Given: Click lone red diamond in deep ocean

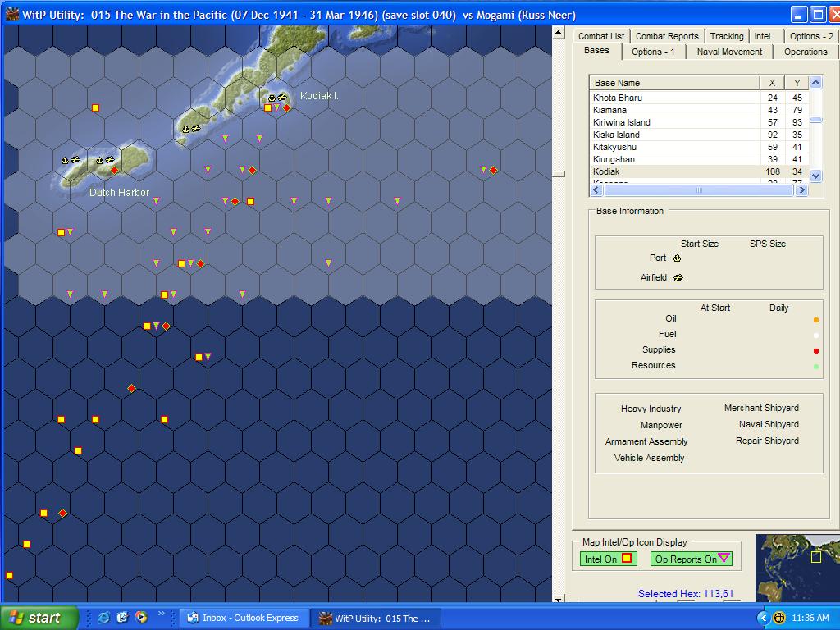Looking at the screenshot, I should pyautogui.click(x=132, y=388).
